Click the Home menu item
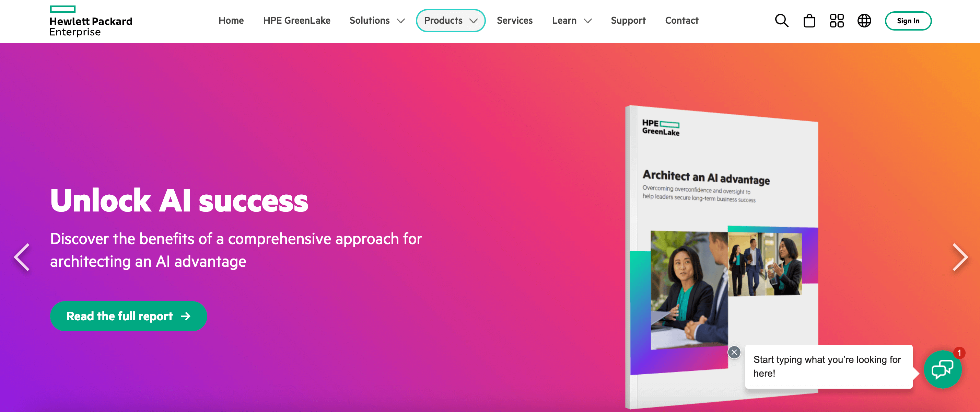This screenshot has height=412, width=980. pyautogui.click(x=231, y=20)
